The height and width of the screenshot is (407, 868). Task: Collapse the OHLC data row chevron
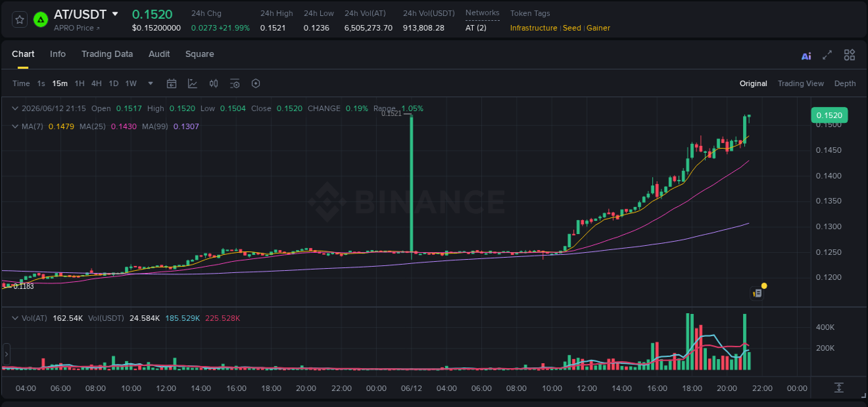tap(15, 108)
